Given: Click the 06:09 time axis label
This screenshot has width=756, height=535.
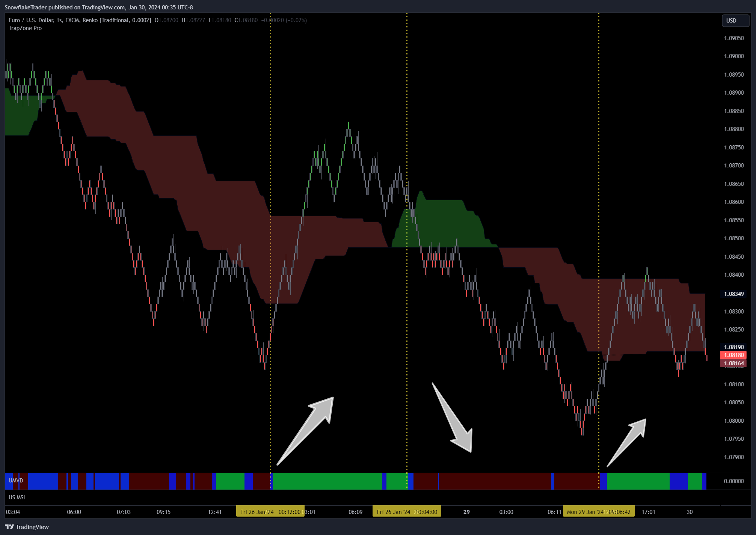Looking at the screenshot, I should (355, 512).
